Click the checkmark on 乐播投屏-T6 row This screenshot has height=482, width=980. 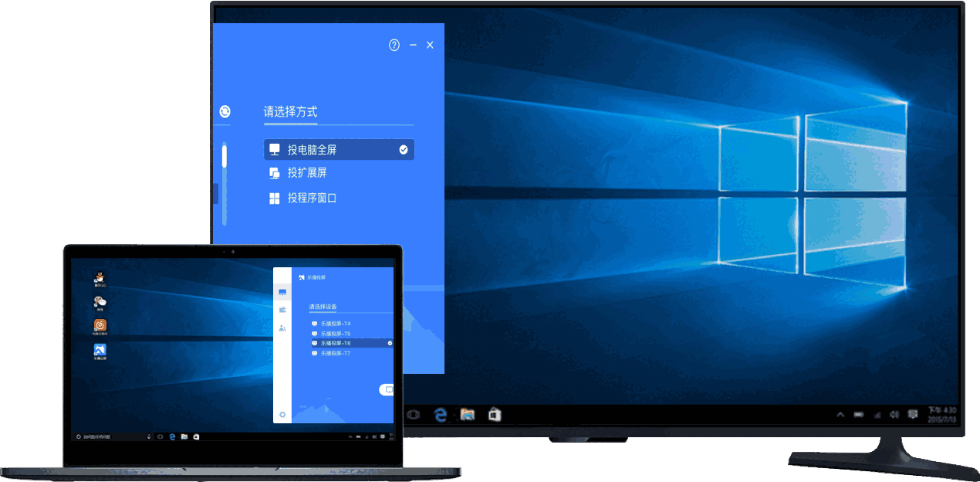click(390, 343)
